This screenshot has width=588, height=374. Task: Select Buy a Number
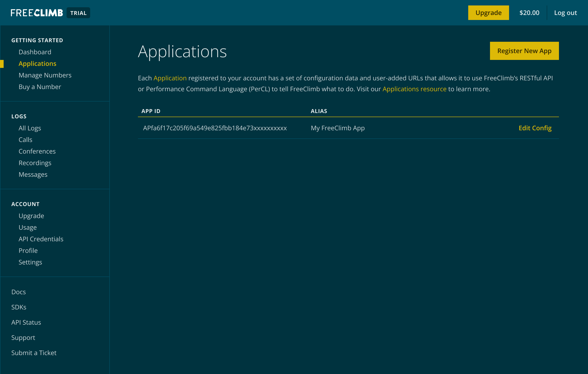tap(40, 87)
